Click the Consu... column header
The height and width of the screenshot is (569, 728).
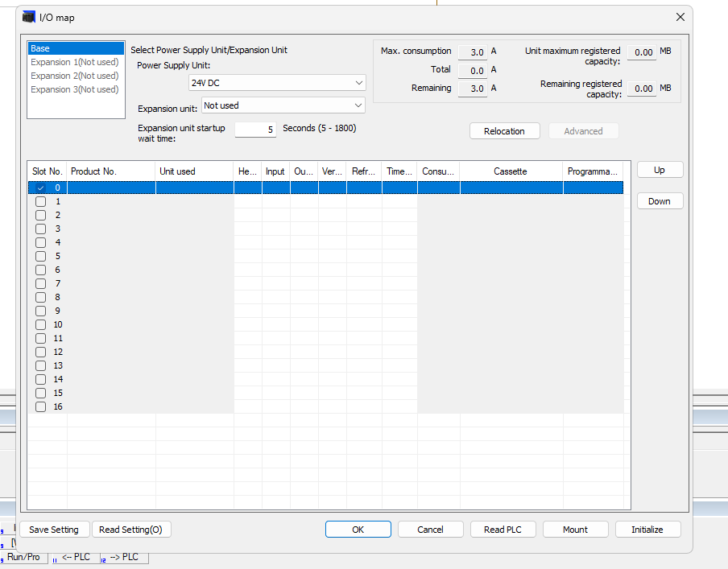click(x=438, y=171)
